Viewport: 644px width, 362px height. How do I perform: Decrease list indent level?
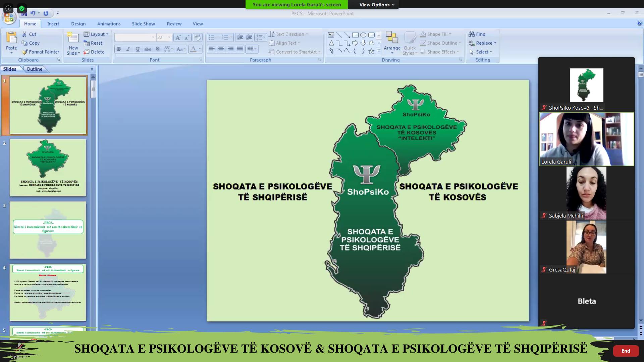[x=240, y=37]
